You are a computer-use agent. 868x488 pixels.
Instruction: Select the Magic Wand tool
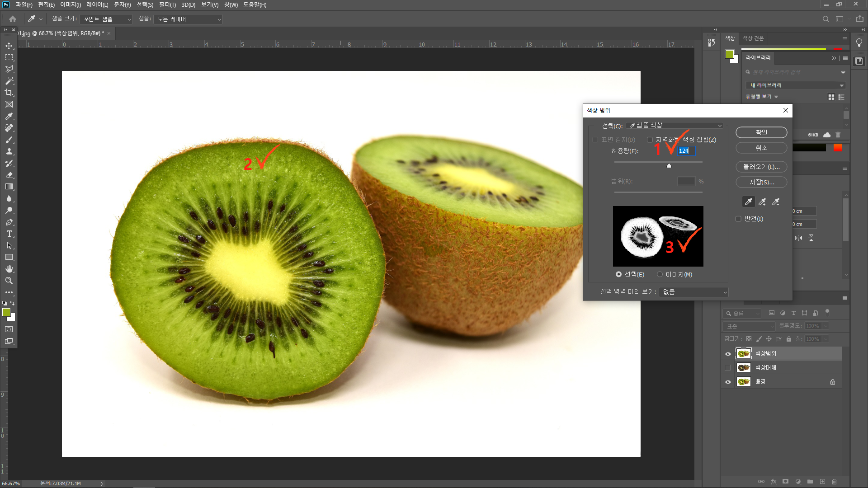(9, 81)
